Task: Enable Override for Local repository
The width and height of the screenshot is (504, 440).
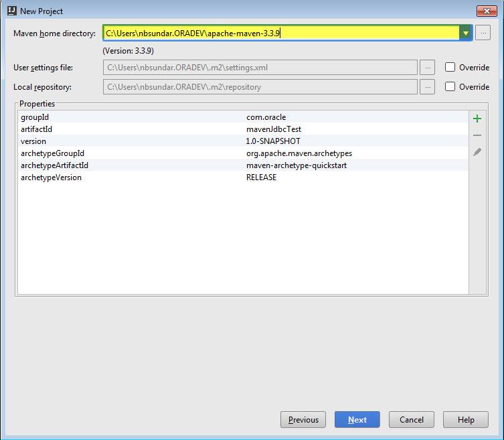Action: click(450, 86)
